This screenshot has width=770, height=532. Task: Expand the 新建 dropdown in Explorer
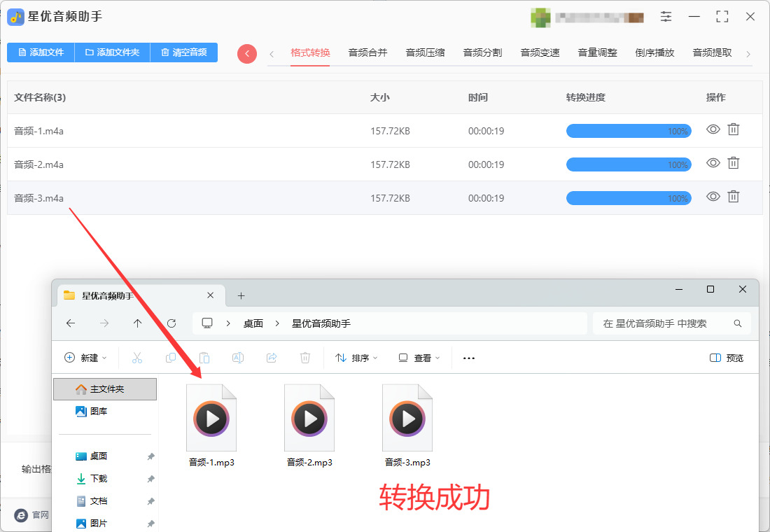pyautogui.click(x=85, y=358)
